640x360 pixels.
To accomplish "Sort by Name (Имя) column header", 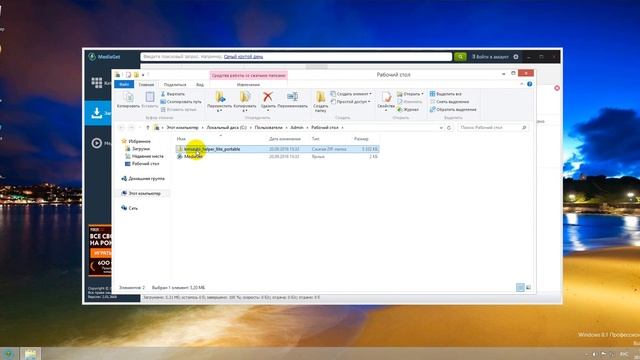I will point(181,139).
